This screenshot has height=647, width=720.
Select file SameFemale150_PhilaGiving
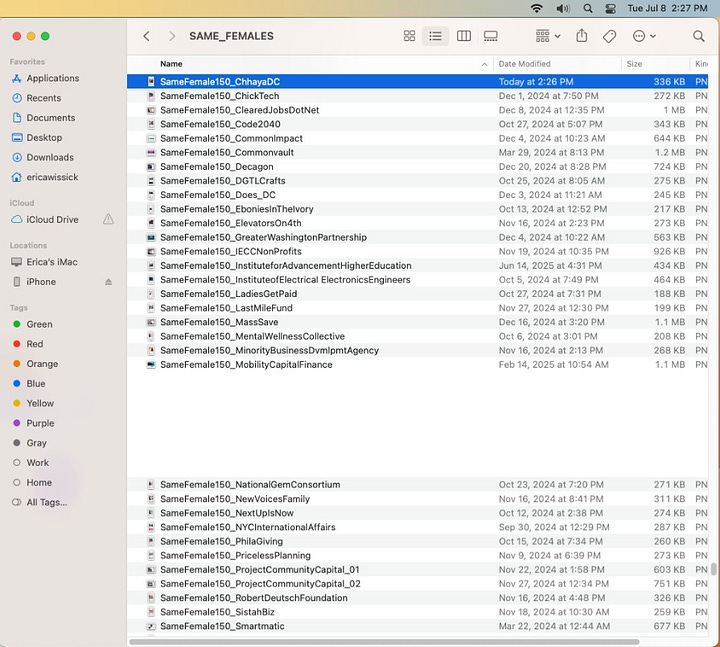point(417,541)
